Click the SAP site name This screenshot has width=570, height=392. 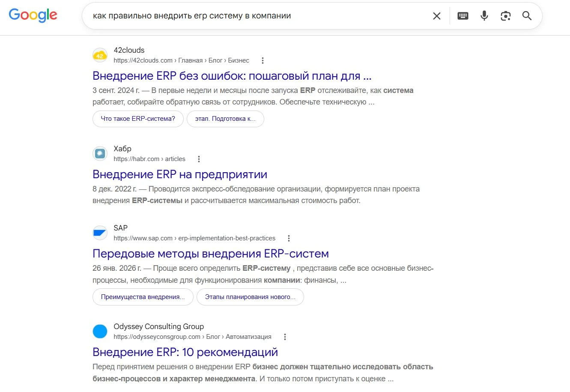(120, 228)
